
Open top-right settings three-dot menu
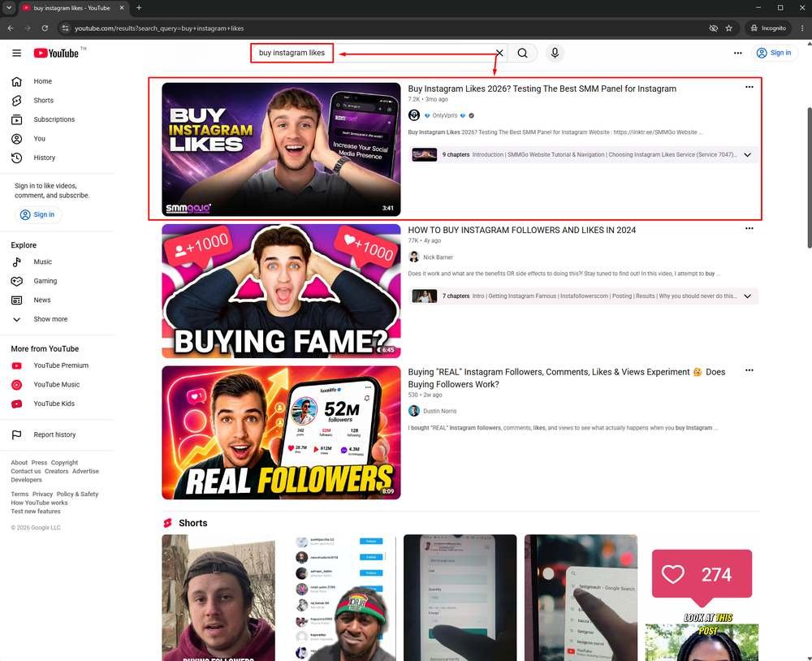point(738,53)
